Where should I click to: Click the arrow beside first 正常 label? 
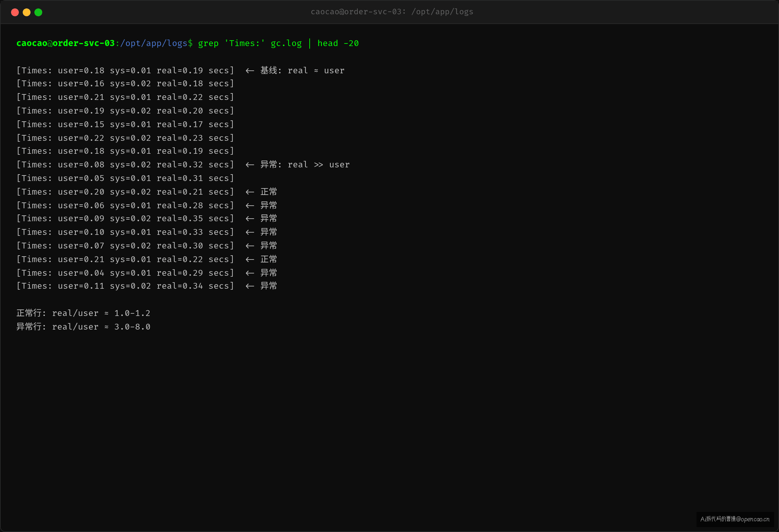pyautogui.click(x=250, y=192)
